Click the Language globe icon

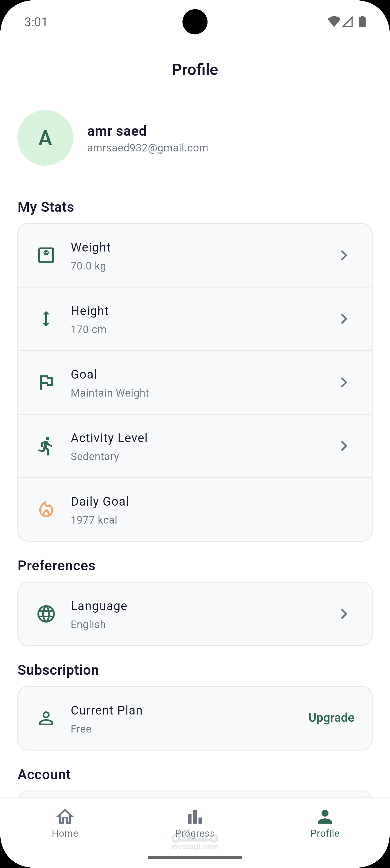coord(46,614)
